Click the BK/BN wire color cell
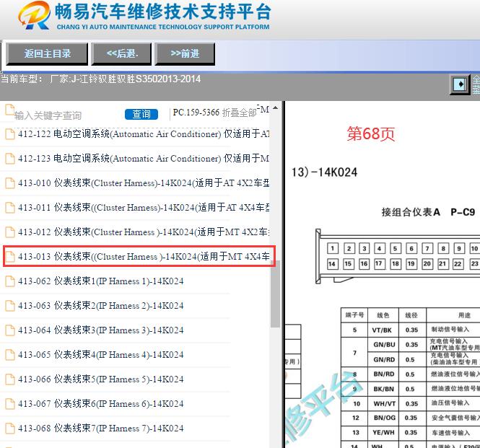Screen dimensions: 480x448 (x=384, y=389)
